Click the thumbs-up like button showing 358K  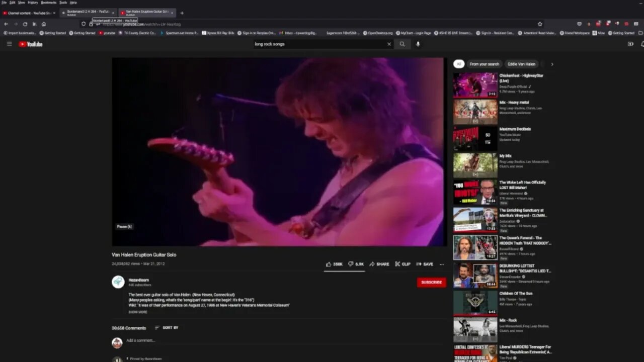point(334,264)
